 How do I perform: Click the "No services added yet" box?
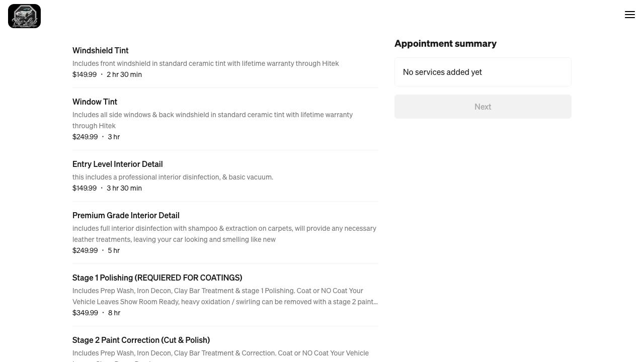coord(482,72)
